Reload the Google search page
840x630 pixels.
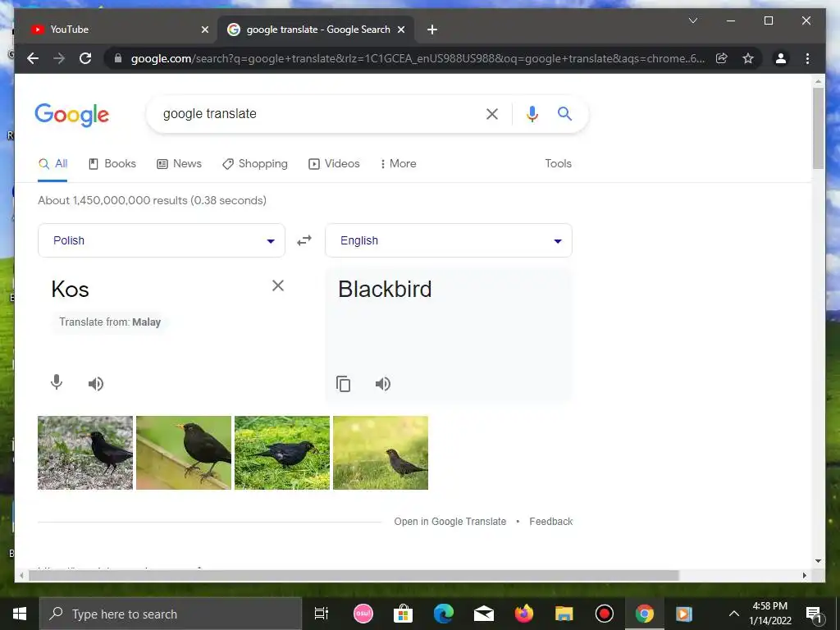pyautogui.click(x=85, y=58)
